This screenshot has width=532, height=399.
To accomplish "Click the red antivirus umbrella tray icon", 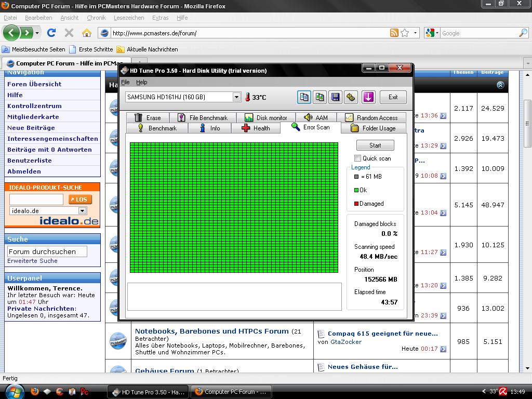I will click(503, 392).
